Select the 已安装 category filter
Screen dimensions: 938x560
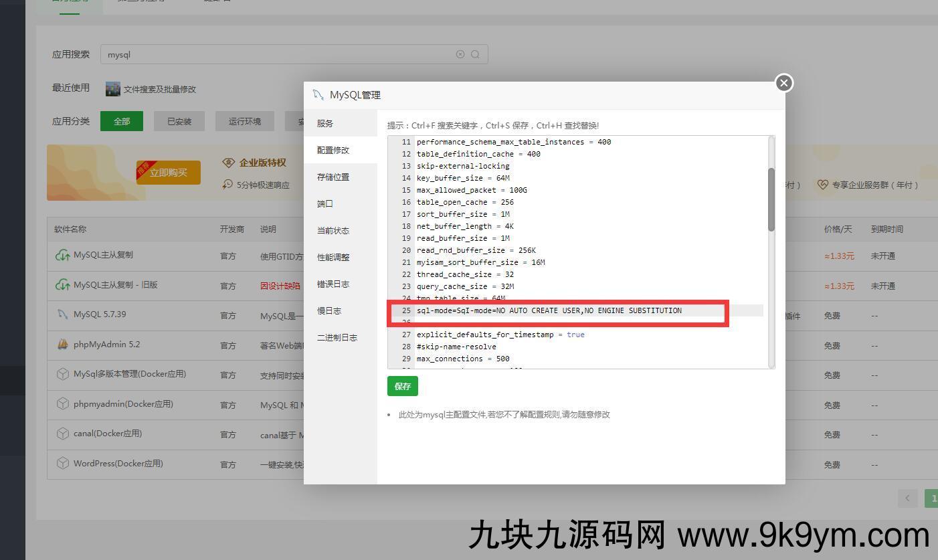pyautogui.click(x=179, y=121)
